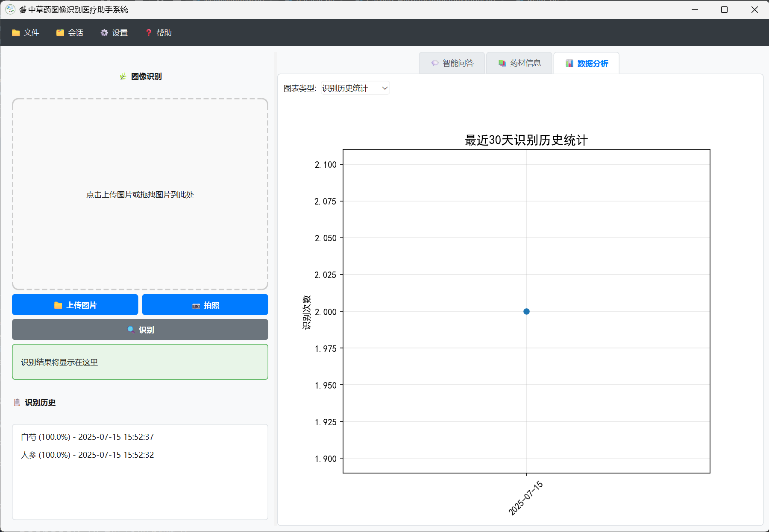This screenshot has height=532, width=769.
Task: Click the bar chart icon on 数据分析 tab
Action: pyautogui.click(x=569, y=63)
